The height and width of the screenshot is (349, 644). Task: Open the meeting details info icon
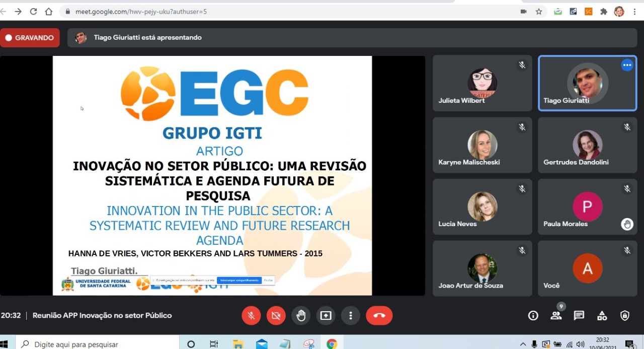tap(533, 316)
